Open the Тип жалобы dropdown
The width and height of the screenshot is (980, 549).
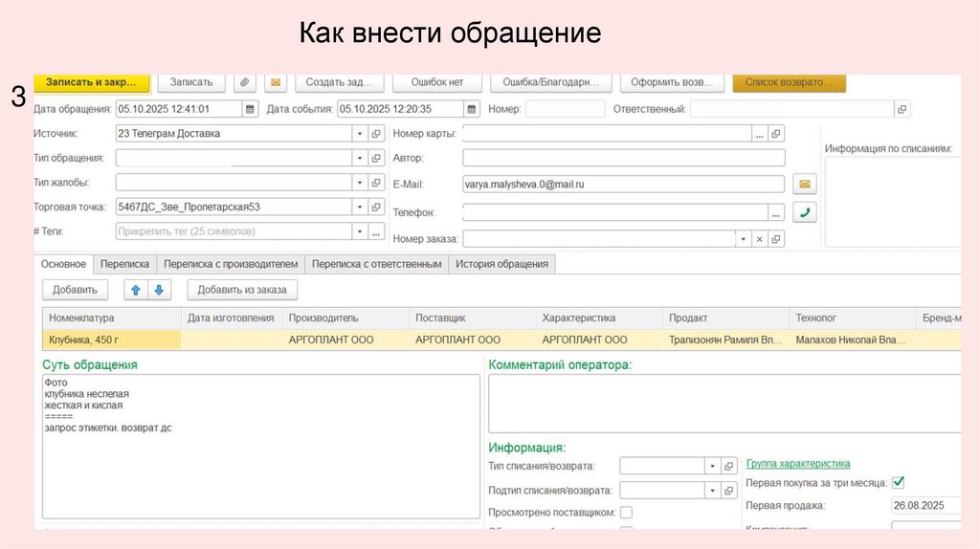point(360,183)
